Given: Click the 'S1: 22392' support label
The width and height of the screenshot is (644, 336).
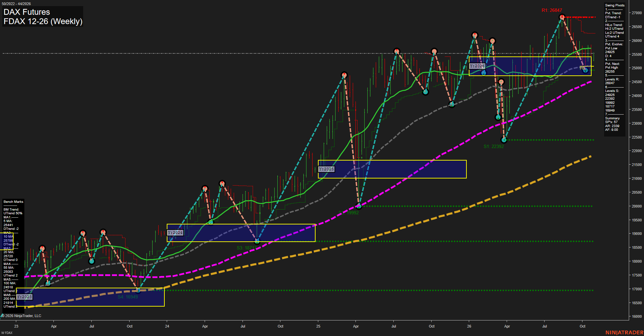Looking at the screenshot, I should pyautogui.click(x=493, y=146).
